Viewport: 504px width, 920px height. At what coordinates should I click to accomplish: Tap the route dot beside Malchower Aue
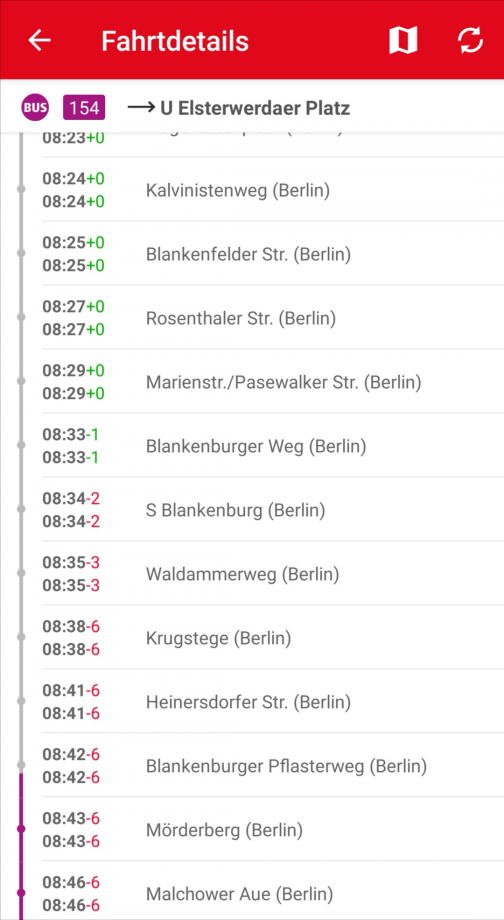[x=21, y=892]
